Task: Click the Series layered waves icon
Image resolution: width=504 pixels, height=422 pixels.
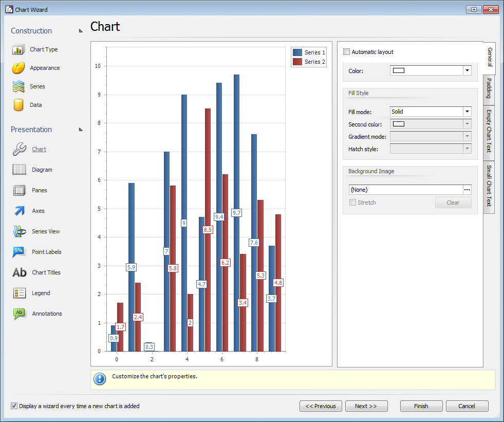Action: click(18, 86)
